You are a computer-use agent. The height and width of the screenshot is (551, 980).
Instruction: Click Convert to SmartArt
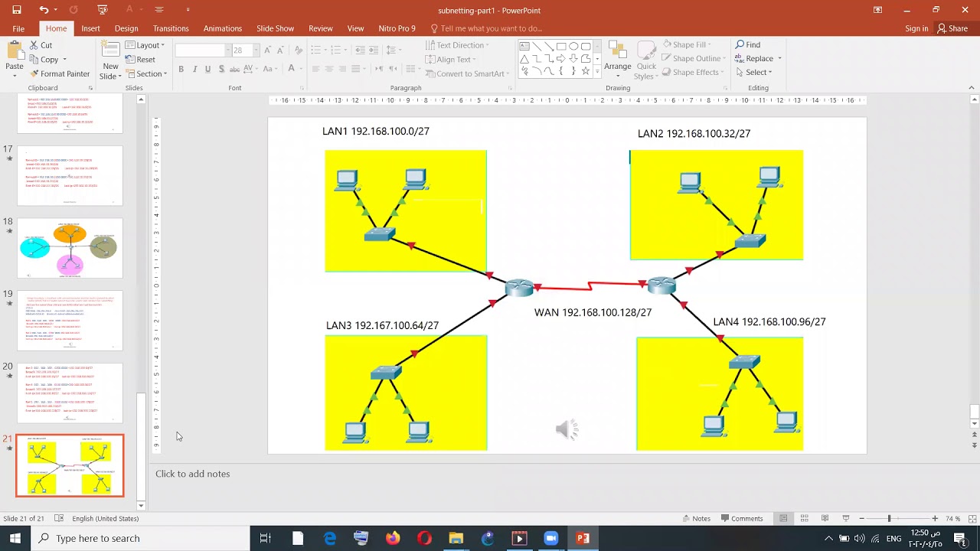point(468,73)
